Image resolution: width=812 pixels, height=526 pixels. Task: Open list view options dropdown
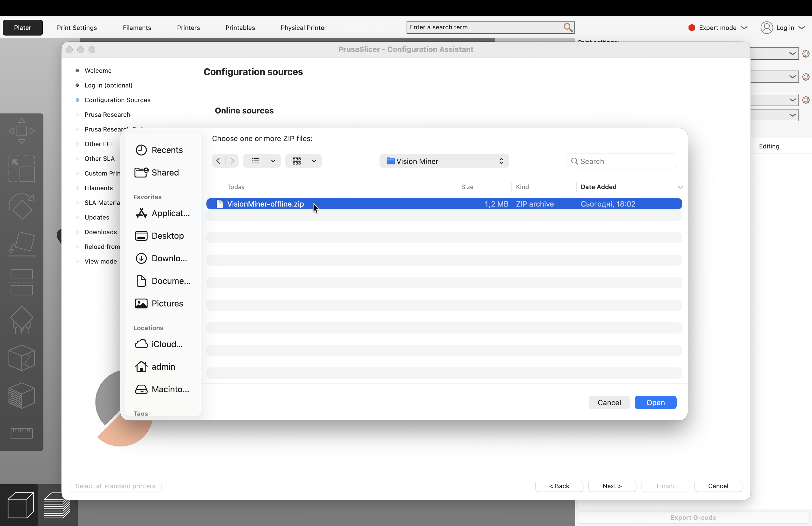pos(262,161)
